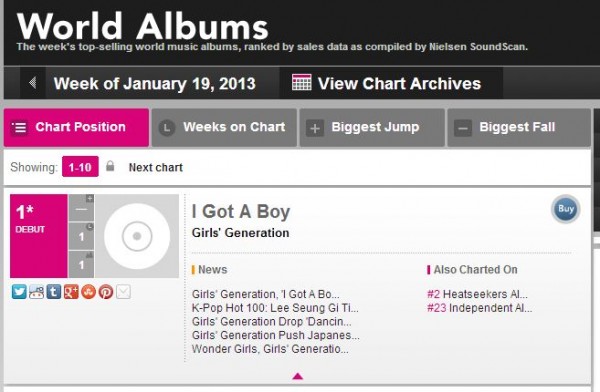Share via the Tumblr icon
Viewport: 600px width, 392px height.
(54, 292)
